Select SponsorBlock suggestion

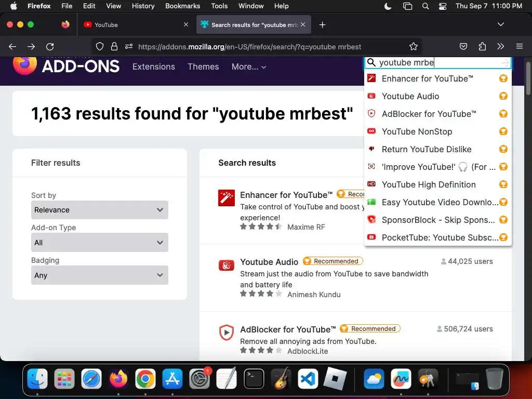tap(437, 220)
